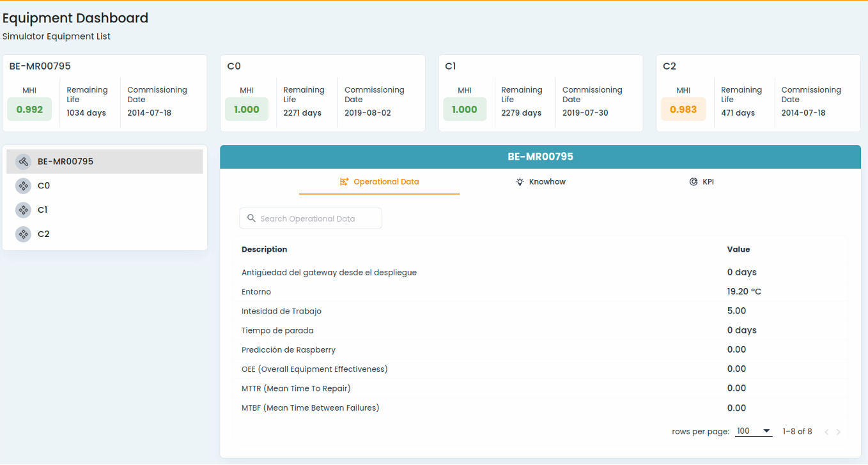
Task: Go to previous page with left chevron
Action: (826, 432)
